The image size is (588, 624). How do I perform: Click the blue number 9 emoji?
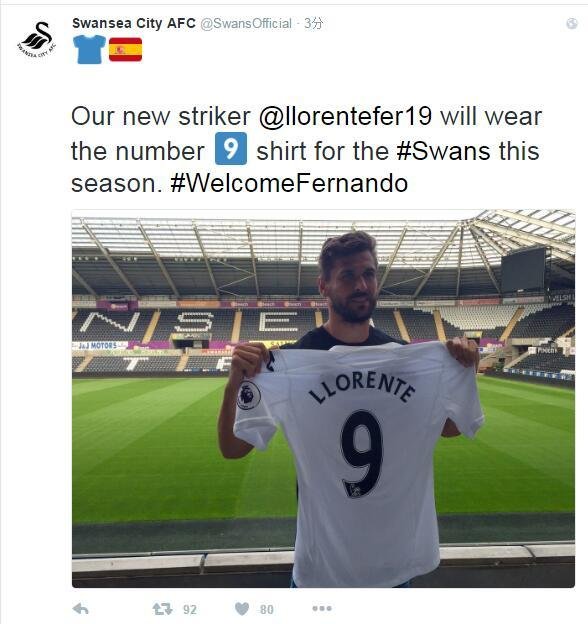(231, 149)
